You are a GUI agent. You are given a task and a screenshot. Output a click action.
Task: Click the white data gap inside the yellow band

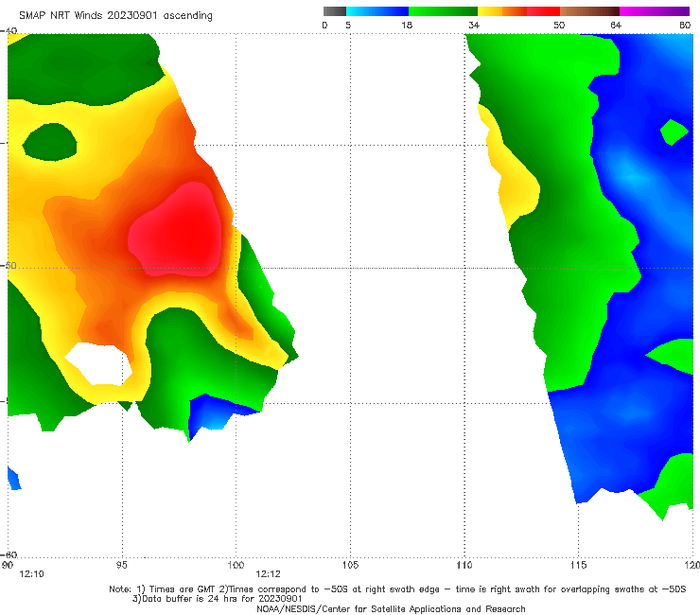point(100,364)
